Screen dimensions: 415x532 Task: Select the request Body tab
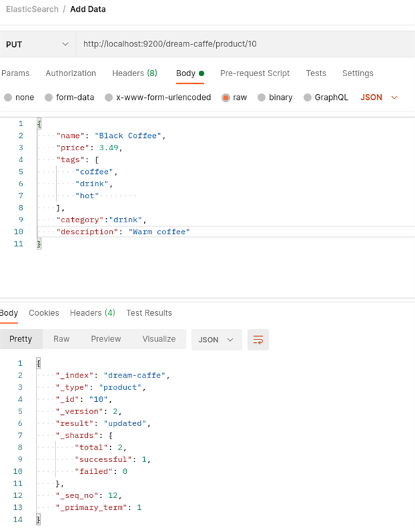[190, 73]
